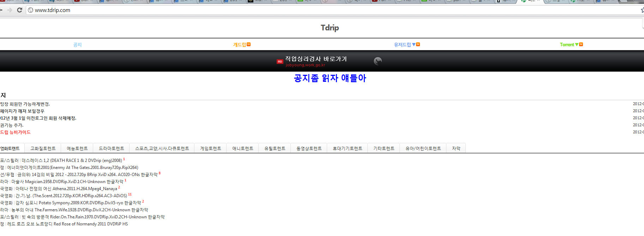This screenshot has width=644, height=236.
Task: Open notice 3월 1일 이전로그인 회원 삭제예정
Action: (38, 118)
